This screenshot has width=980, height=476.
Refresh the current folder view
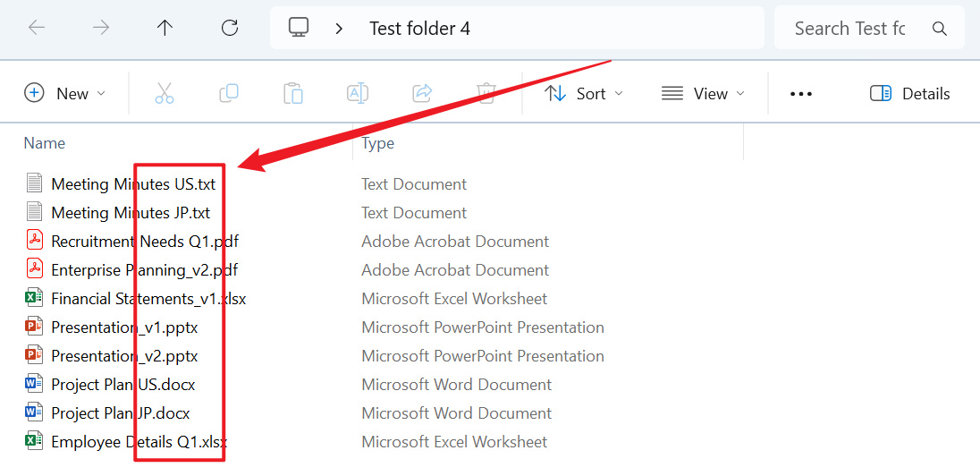230,28
